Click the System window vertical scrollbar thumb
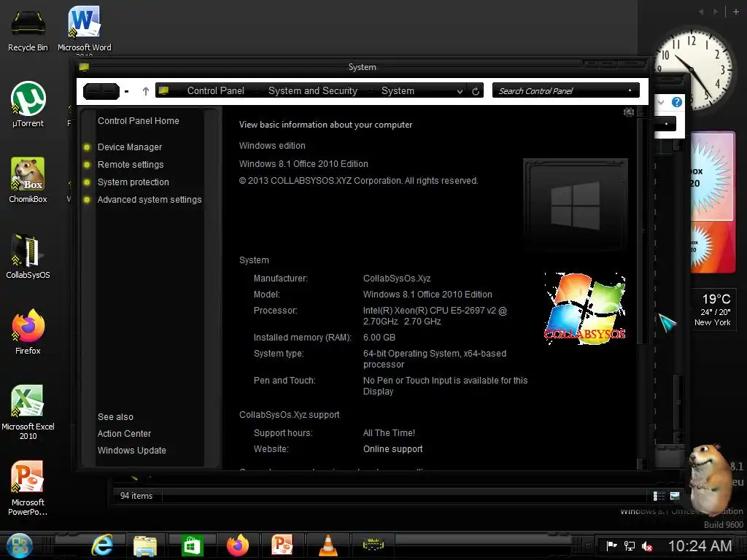Viewport: 747px width, 560px height. (x=640, y=231)
